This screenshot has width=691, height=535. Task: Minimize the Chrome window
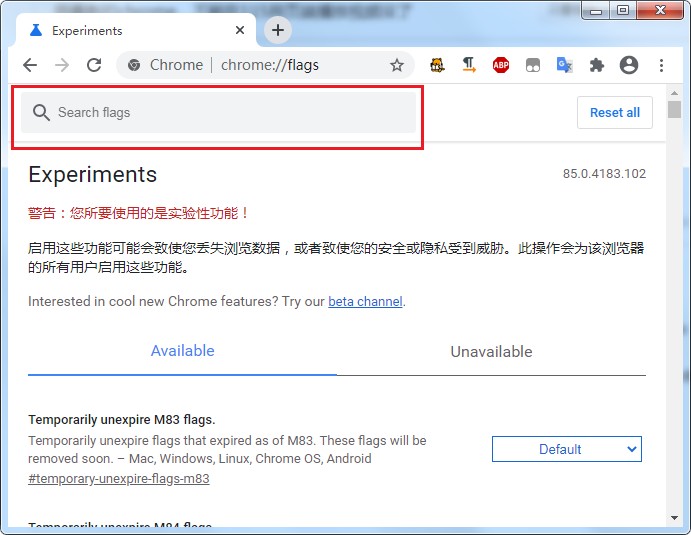(x=596, y=11)
